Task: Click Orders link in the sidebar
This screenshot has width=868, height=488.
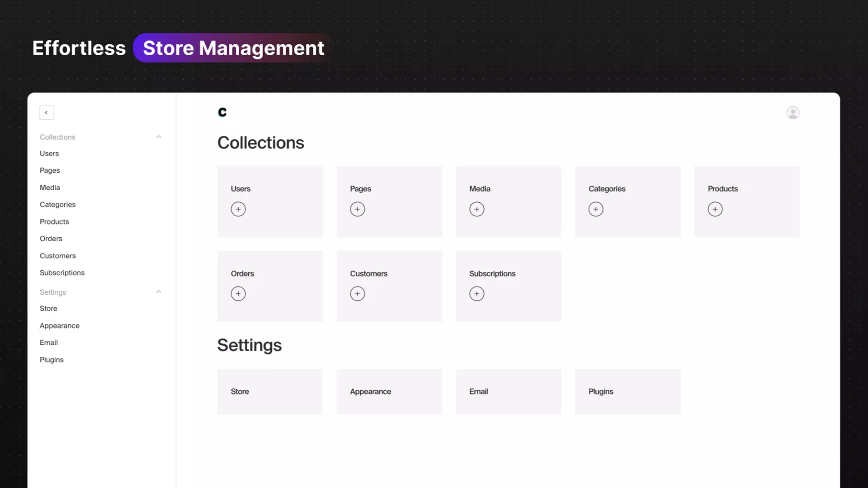Action: click(51, 239)
